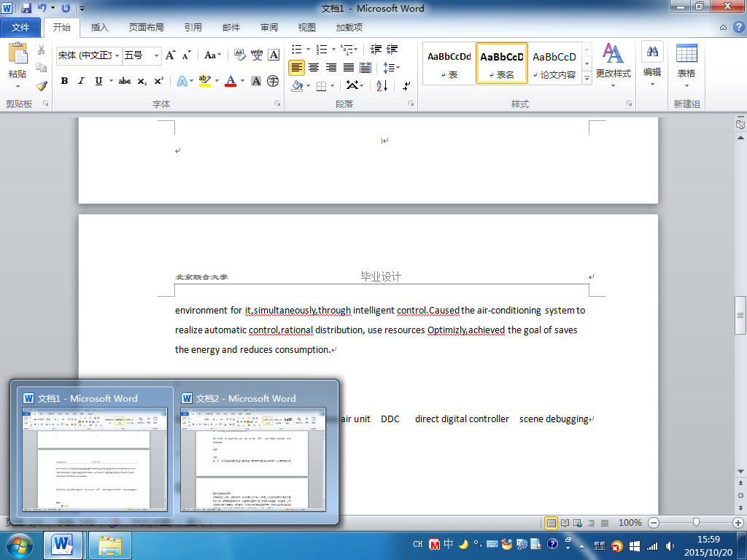
Task: Open Asian Layout options in paragraph group
Action: point(355,86)
